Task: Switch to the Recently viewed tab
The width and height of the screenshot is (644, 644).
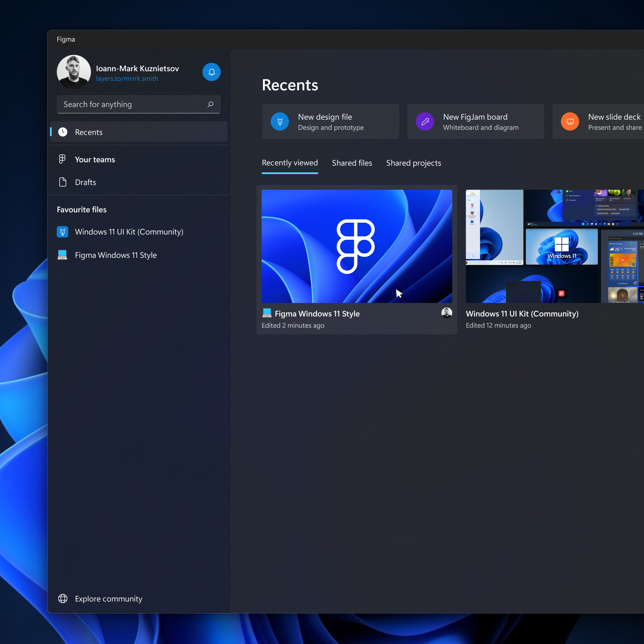Action: click(290, 163)
